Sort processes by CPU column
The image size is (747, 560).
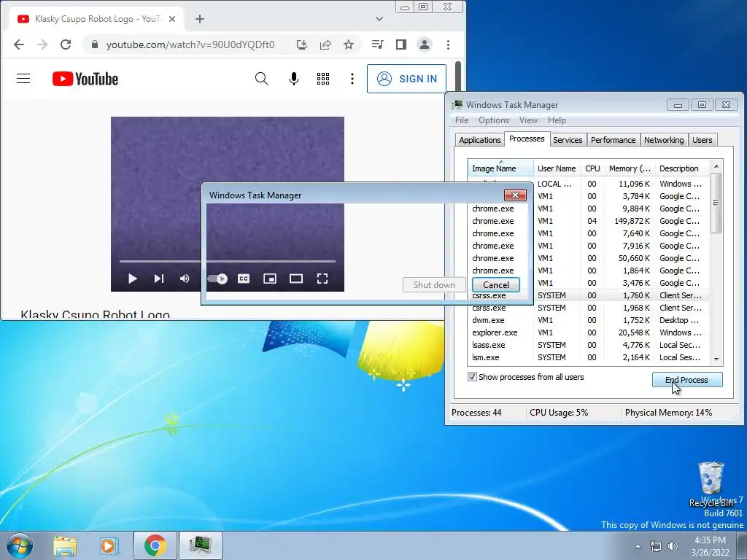click(592, 168)
